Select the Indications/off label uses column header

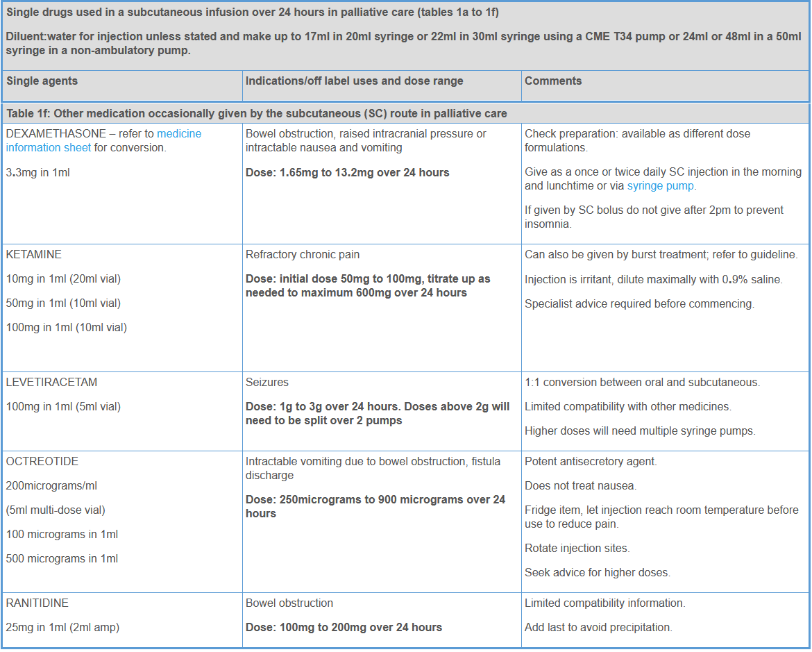[354, 81]
